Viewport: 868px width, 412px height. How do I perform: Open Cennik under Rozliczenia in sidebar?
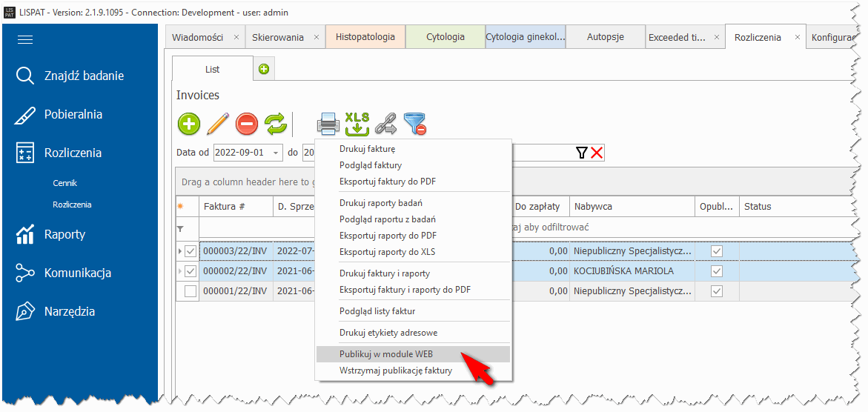[x=64, y=183]
